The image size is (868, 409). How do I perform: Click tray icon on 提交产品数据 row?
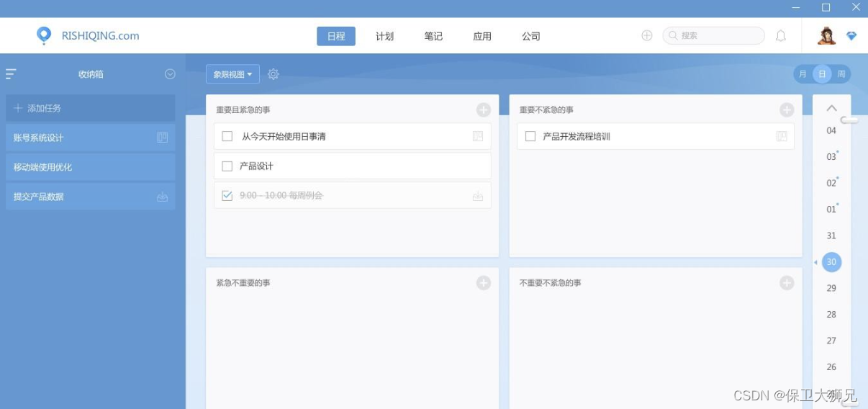click(163, 197)
